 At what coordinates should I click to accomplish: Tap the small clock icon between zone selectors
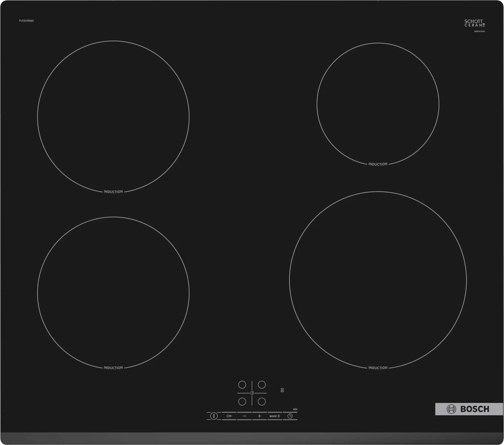point(252,393)
